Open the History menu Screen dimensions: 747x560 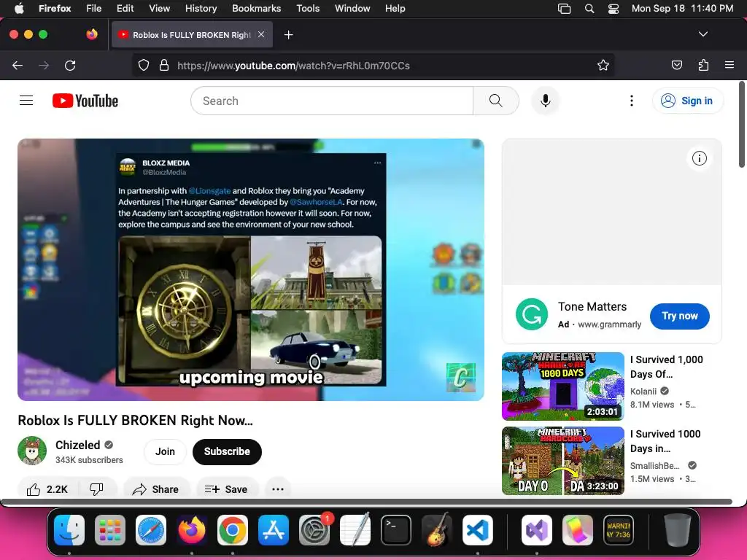(201, 9)
